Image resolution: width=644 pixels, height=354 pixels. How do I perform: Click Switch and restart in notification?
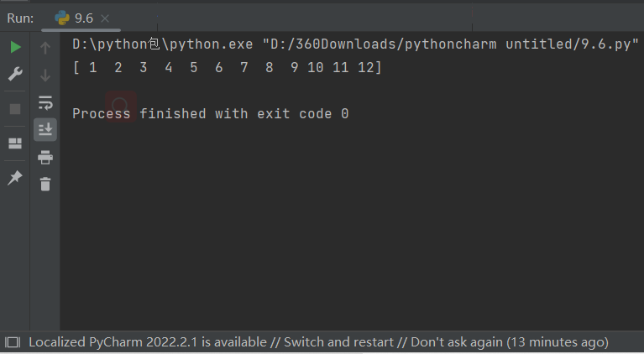pyautogui.click(x=338, y=342)
